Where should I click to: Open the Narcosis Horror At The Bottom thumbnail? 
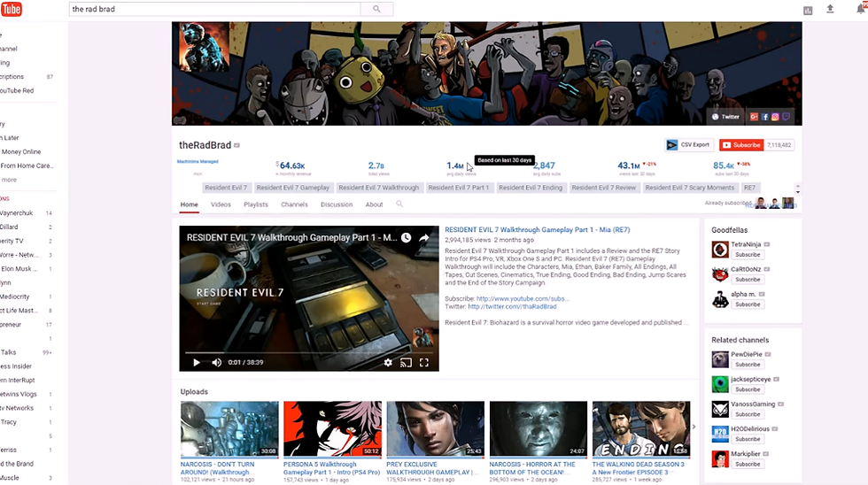tap(539, 429)
